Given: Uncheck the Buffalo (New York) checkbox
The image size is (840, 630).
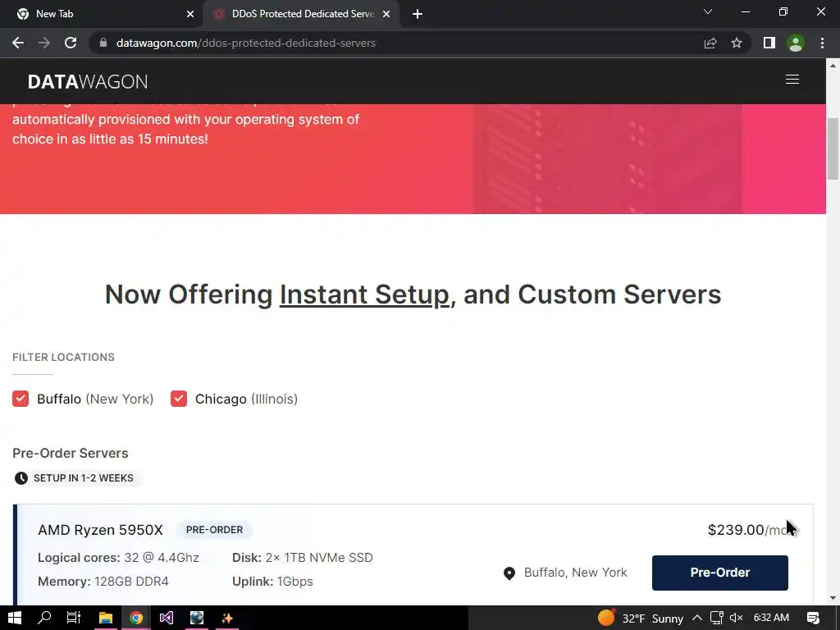Looking at the screenshot, I should 21,399.
